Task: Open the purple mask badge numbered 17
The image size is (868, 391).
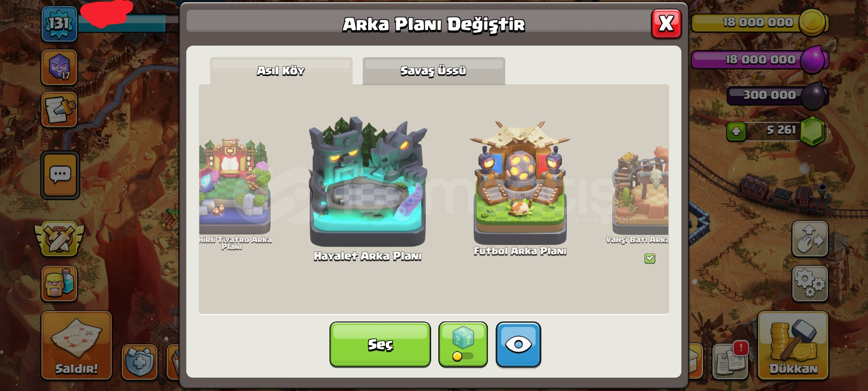Action: 59,67
